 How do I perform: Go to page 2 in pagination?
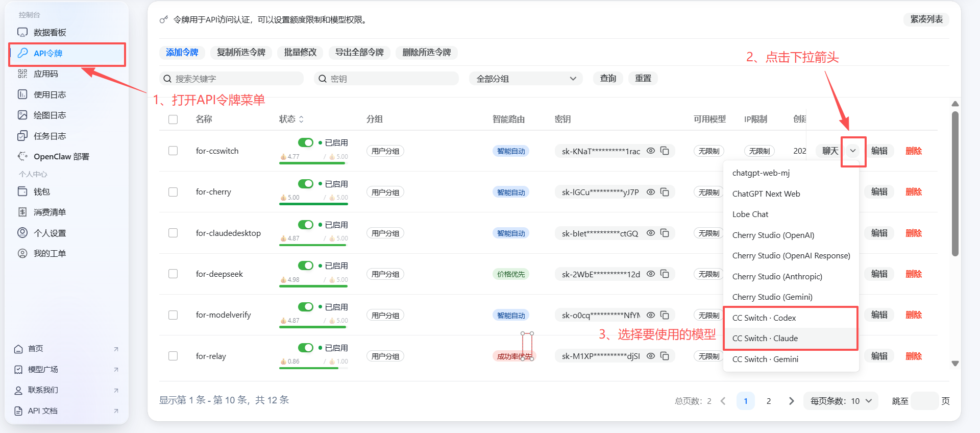point(769,401)
